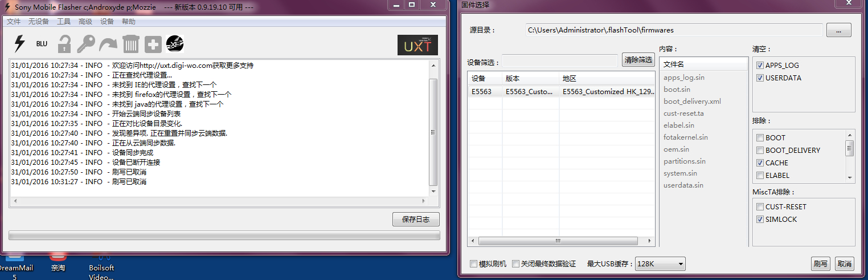Click the 保存日志 button

click(416, 219)
